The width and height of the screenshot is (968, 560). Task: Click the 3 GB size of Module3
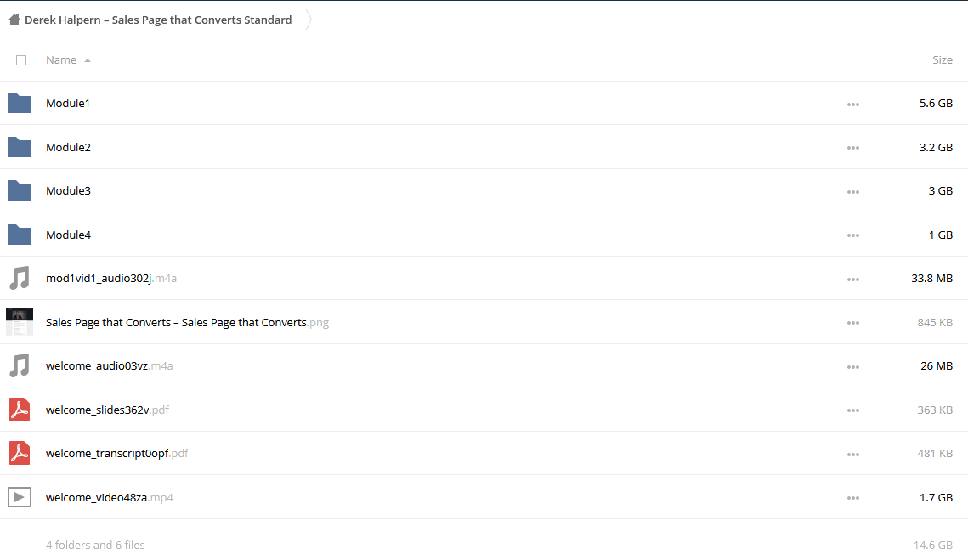point(940,191)
